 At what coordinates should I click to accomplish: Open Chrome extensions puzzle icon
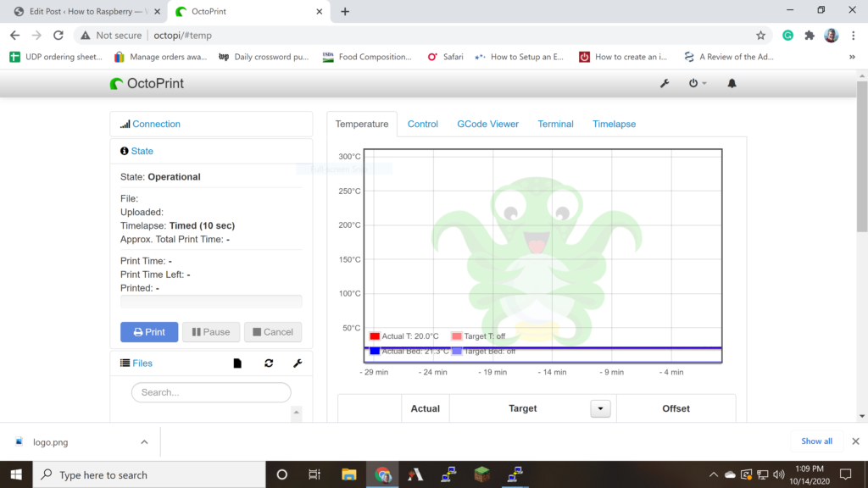coord(810,36)
